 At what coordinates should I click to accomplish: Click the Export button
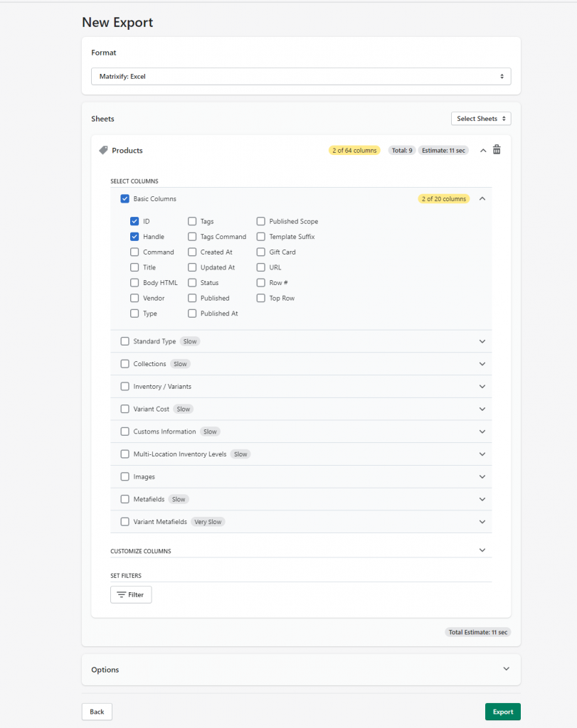tap(502, 711)
